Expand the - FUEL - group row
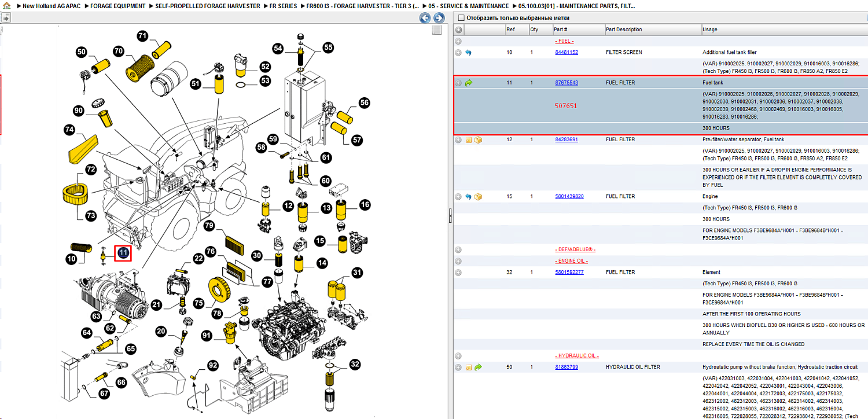Viewport: 868px width, 419px height. pos(458,41)
